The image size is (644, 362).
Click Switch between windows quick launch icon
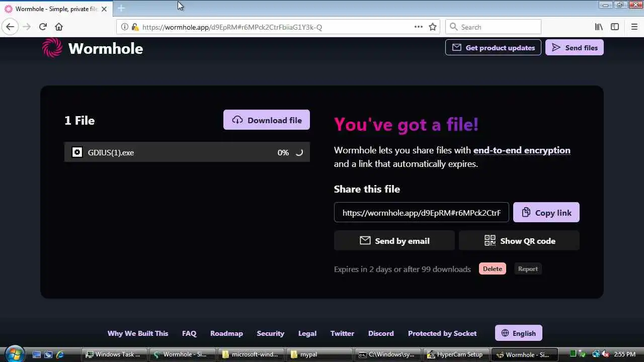click(x=48, y=354)
